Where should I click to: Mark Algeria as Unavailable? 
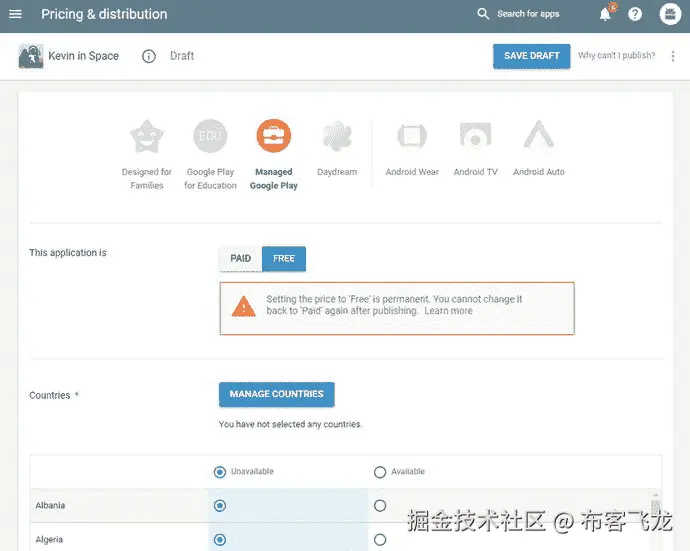[x=220, y=540]
